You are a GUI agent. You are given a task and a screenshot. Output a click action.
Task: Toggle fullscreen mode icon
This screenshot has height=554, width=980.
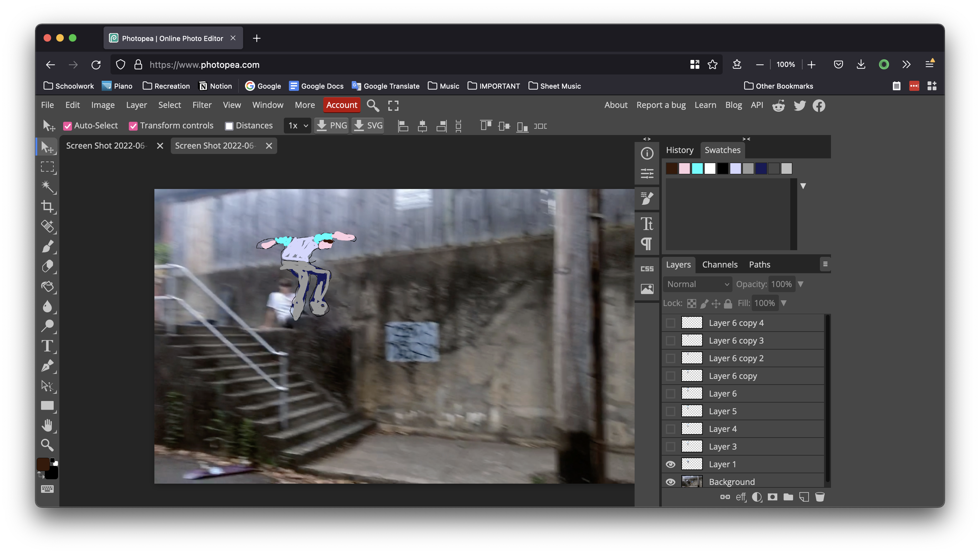tap(393, 105)
